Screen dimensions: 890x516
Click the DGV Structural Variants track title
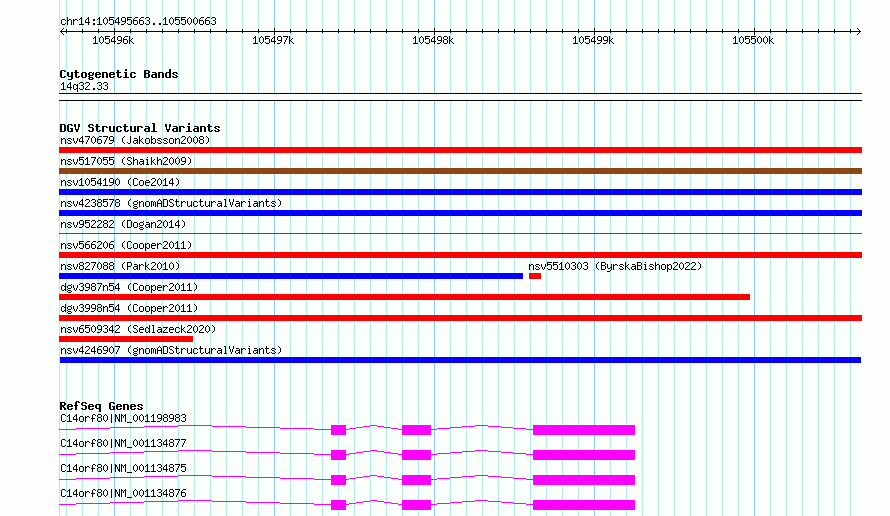tap(140, 128)
